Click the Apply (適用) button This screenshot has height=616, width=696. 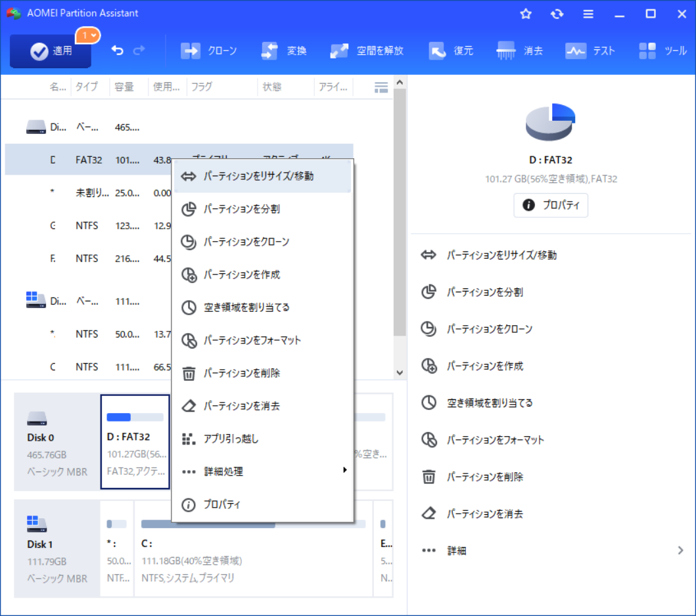(x=50, y=51)
